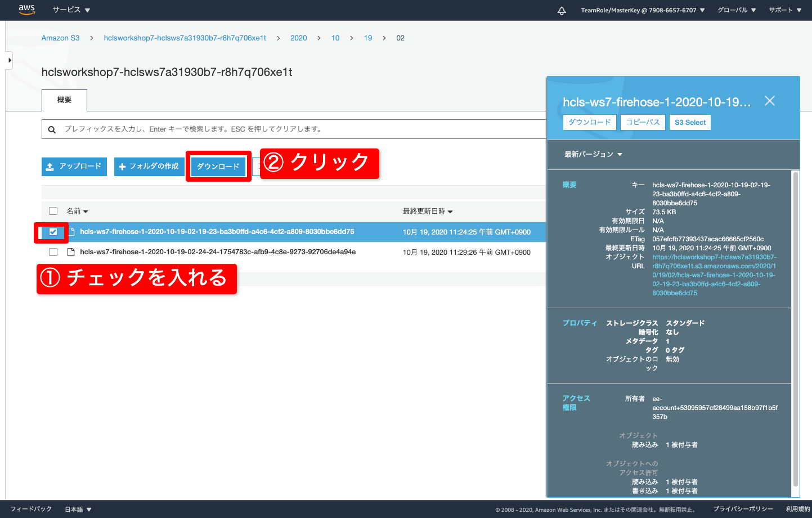Click the フィードバック footer link
The width and height of the screenshot is (812, 518).
point(31,509)
